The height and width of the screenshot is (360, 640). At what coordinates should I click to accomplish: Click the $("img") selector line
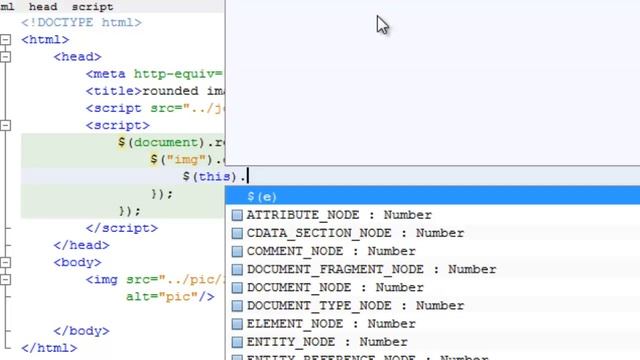[x=187, y=160]
